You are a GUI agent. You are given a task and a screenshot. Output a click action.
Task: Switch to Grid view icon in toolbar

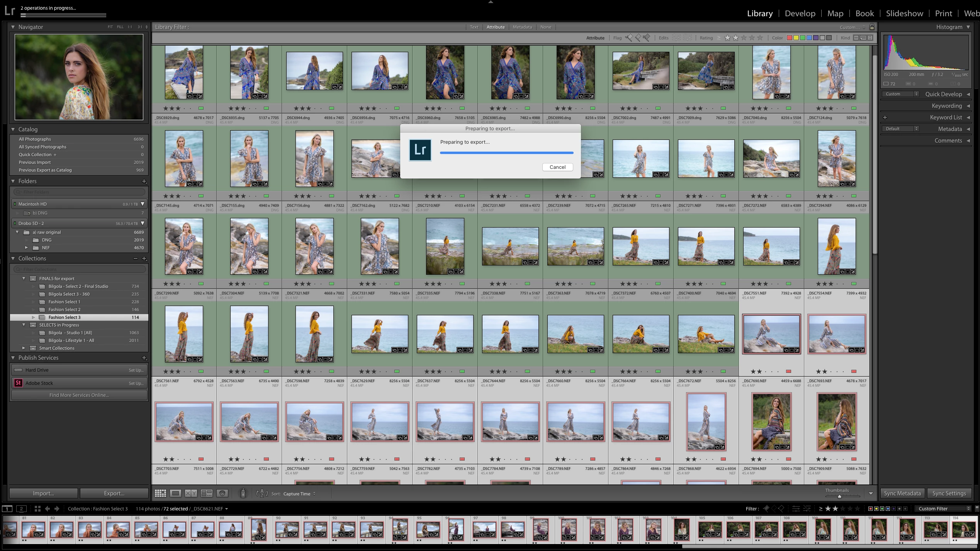tap(160, 493)
